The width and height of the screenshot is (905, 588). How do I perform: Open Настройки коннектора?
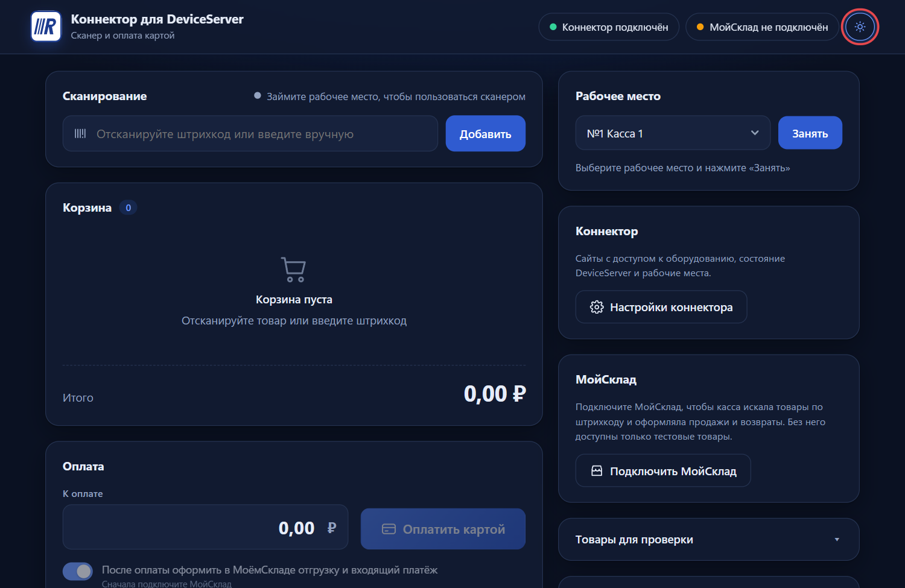[661, 307]
